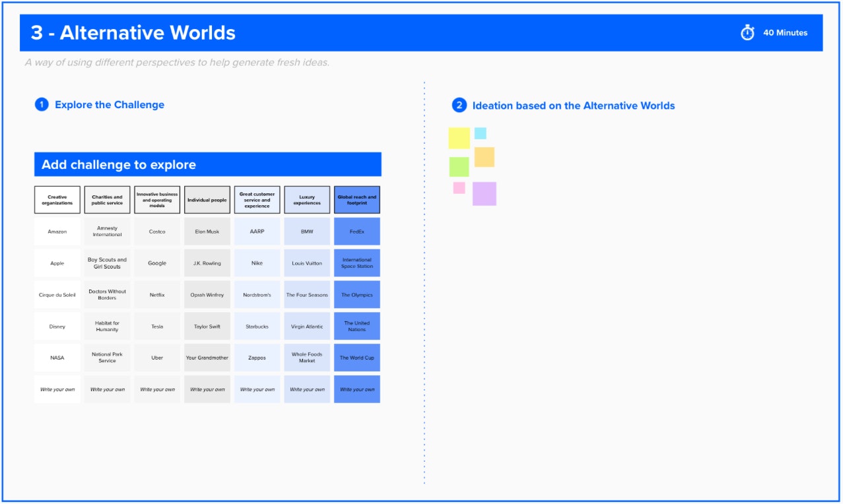Click 'The United Nations' cell
This screenshot has height=504, width=843.
pos(357,327)
